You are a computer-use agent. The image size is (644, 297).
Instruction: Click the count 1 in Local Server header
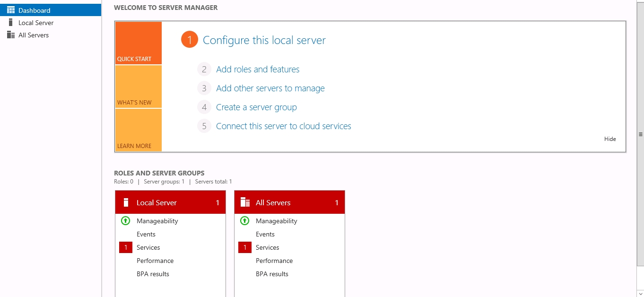[218, 202]
